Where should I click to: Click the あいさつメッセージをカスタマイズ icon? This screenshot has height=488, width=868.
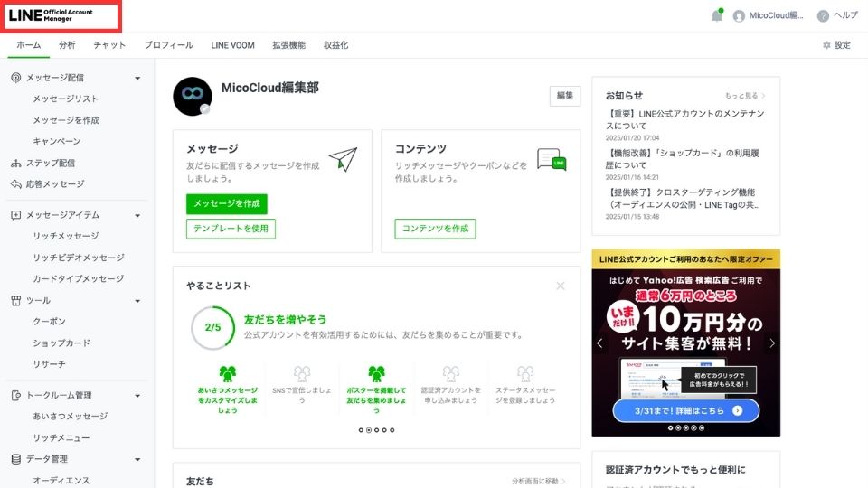click(227, 373)
